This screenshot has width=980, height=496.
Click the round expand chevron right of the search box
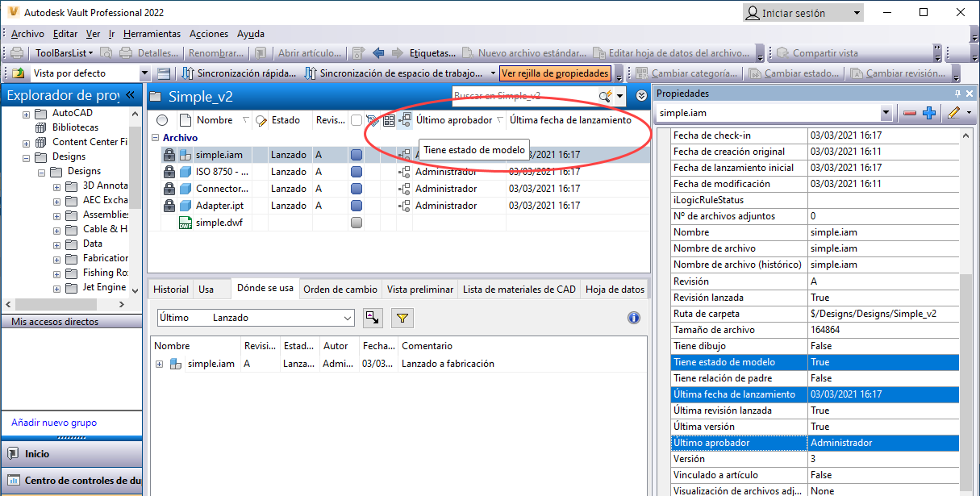click(641, 95)
